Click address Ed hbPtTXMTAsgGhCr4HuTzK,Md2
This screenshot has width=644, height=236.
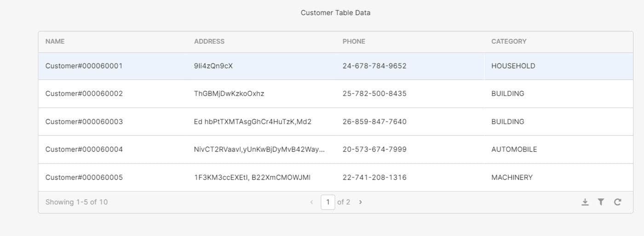point(253,122)
